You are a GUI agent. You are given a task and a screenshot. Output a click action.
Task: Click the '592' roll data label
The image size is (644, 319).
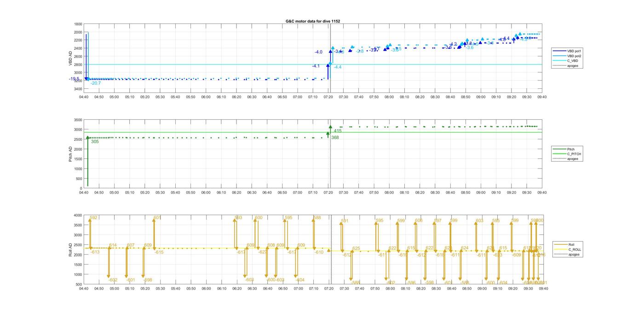94,218
